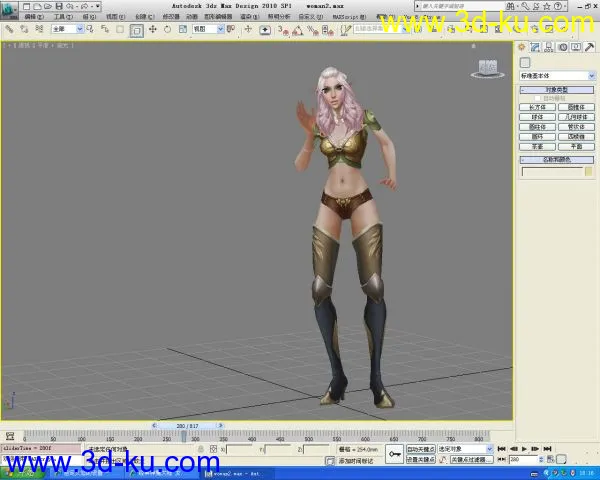Toggle the Window/Crossing selection icon
Viewport: 600px width, 480px height.
[x=137, y=30]
